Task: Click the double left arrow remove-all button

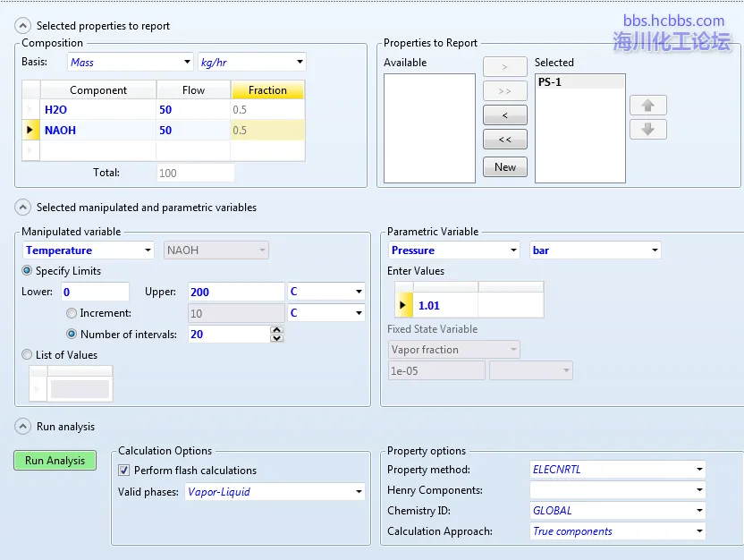Action: [504, 140]
